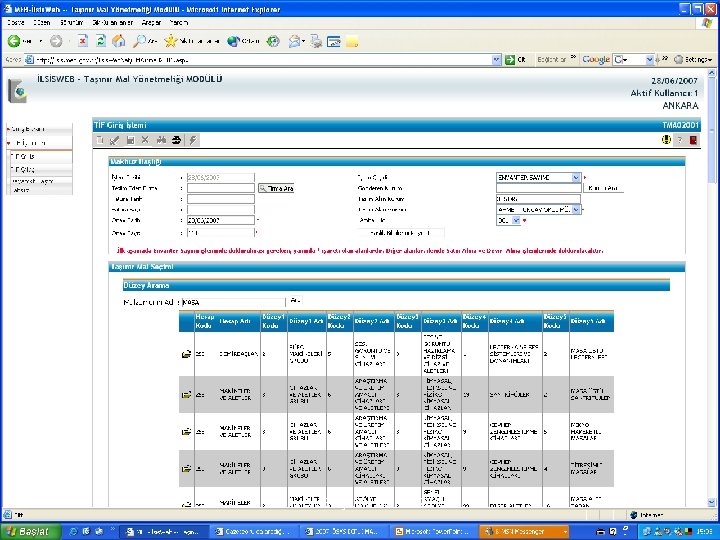Open Back button history dropdown arrow
Viewport: 720px width, 540px height.
point(40,41)
